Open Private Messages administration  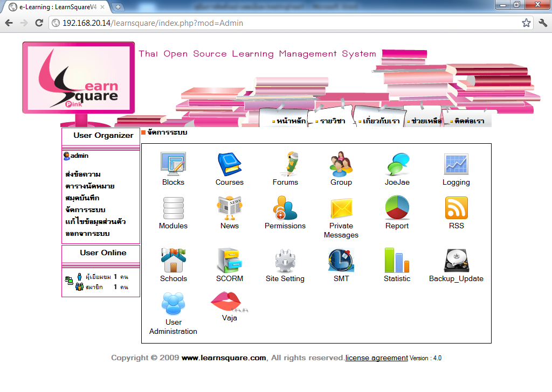coord(341,208)
